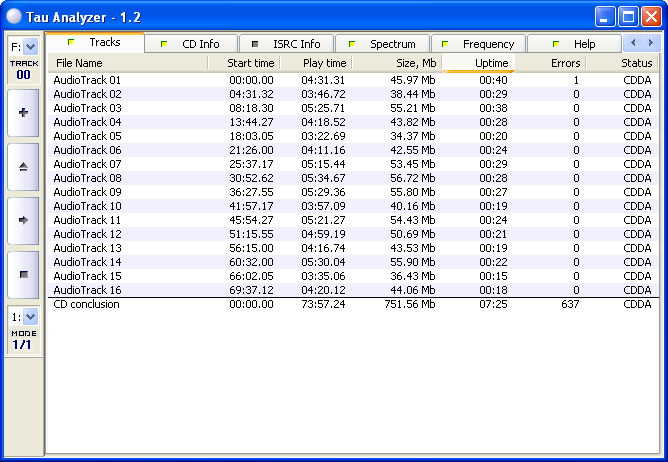Image resolution: width=668 pixels, height=462 pixels.
Task: Click the Tau Analyzer title bar icon
Action: click(x=15, y=15)
